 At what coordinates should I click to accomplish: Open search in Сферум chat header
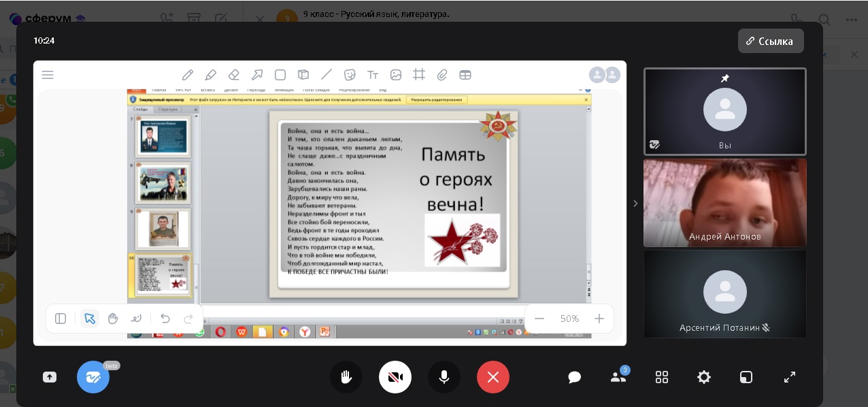click(824, 19)
